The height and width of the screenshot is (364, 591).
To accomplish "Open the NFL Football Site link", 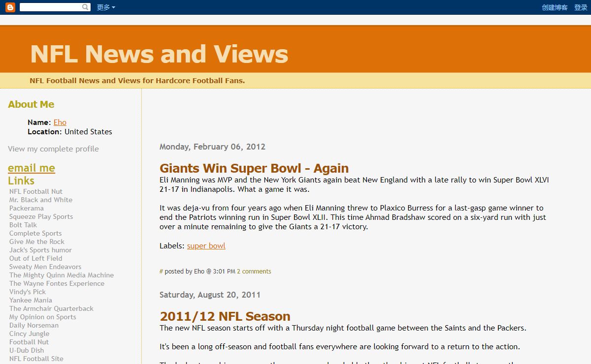I will coord(36,359).
